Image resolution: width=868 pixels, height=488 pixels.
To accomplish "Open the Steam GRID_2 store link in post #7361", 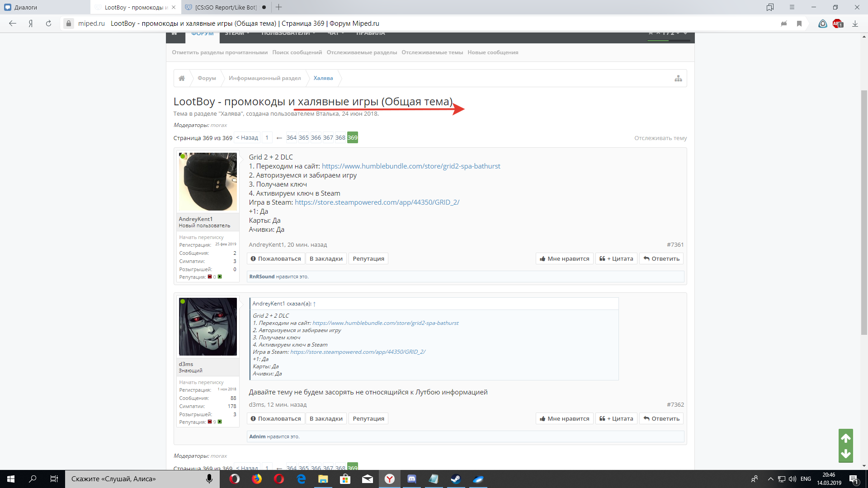I will click(377, 202).
